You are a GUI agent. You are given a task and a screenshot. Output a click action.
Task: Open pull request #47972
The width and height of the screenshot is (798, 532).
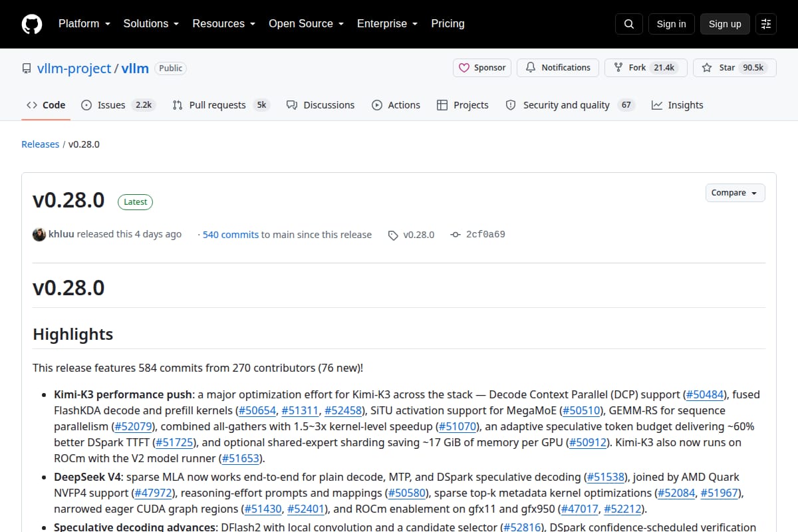coord(153,493)
